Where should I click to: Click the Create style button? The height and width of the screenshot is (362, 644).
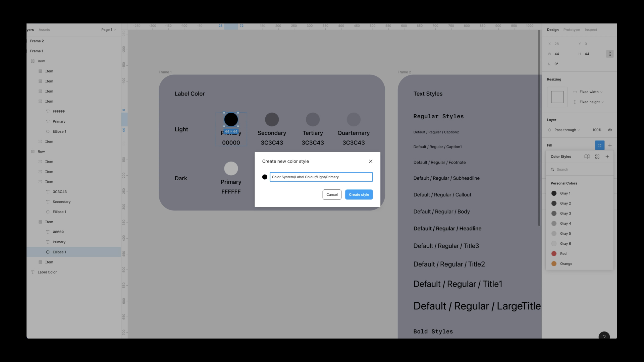point(359,194)
